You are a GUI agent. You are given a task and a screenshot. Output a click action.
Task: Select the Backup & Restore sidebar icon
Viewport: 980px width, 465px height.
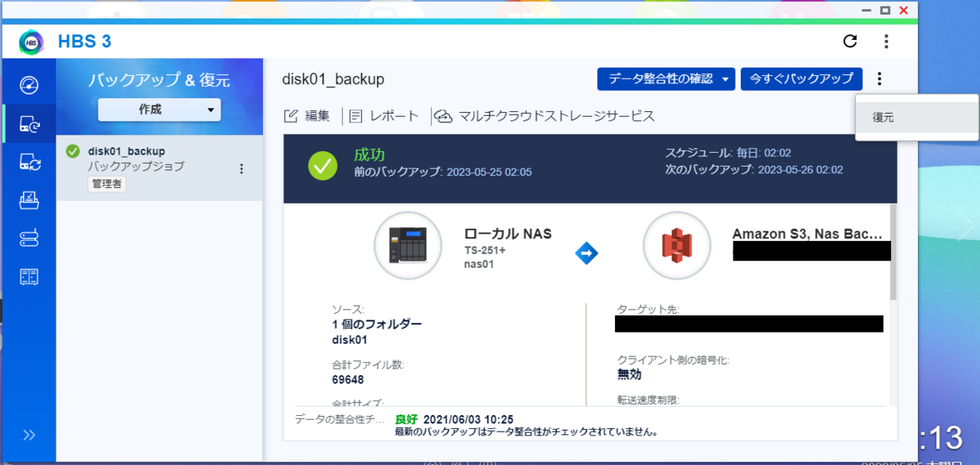click(x=29, y=124)
